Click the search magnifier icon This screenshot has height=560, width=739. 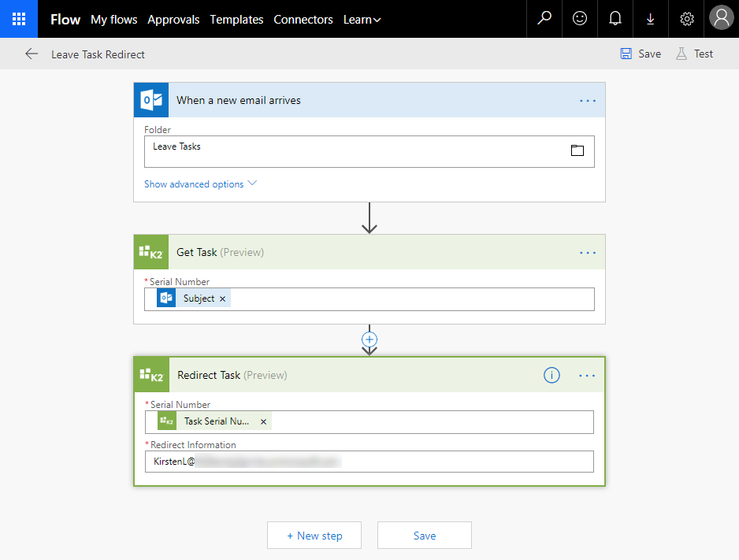coord(544,19)
